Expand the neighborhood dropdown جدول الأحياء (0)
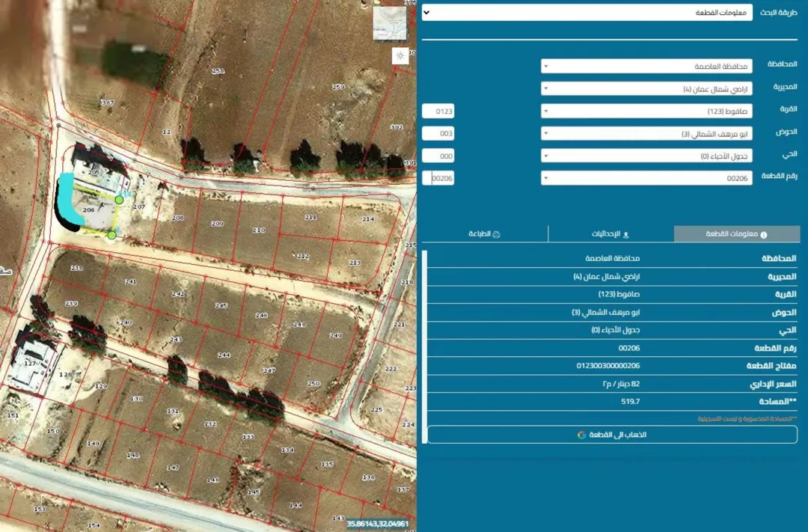The image size is (808, 532). (x=646, y=156)
